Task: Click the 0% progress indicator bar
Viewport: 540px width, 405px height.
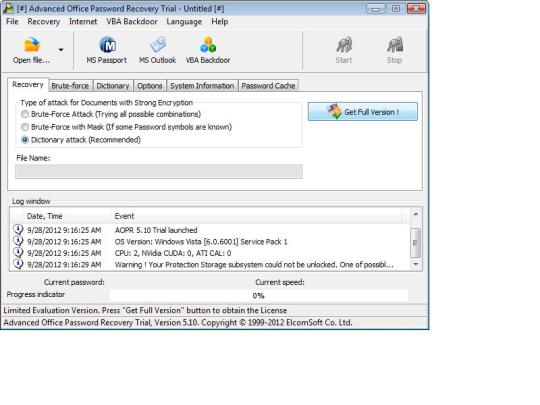Action: [x=259, y=295]
